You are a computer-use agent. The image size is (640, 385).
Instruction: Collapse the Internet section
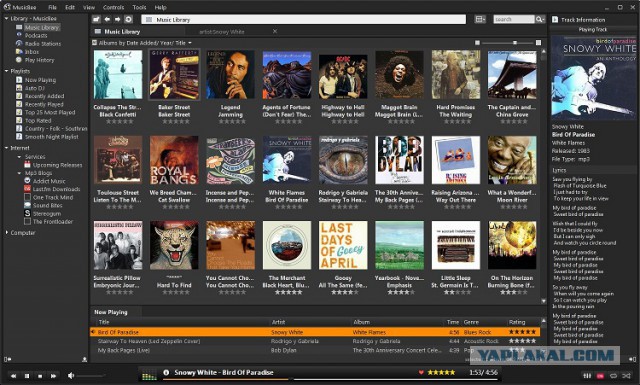pos(6,148)
